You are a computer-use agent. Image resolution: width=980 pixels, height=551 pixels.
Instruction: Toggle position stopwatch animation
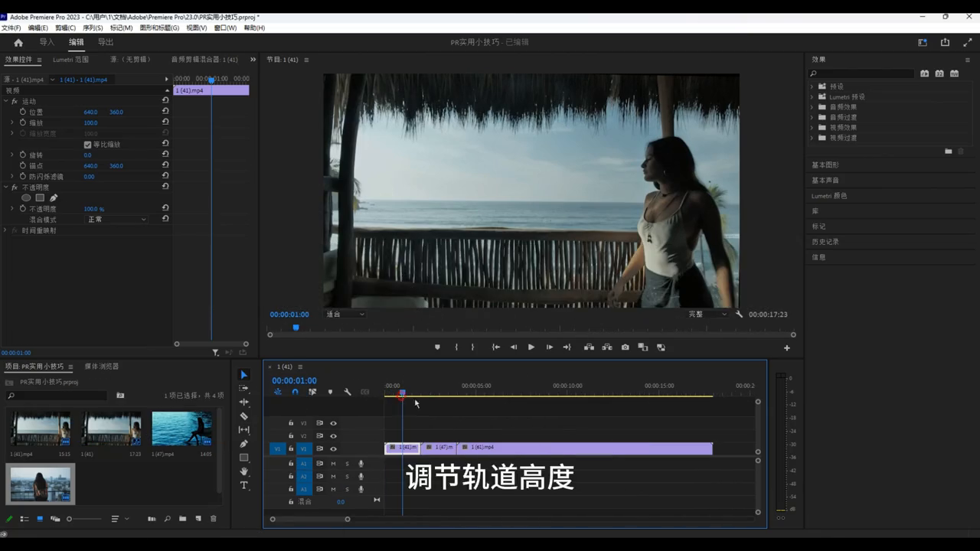(x=23, y=112)
